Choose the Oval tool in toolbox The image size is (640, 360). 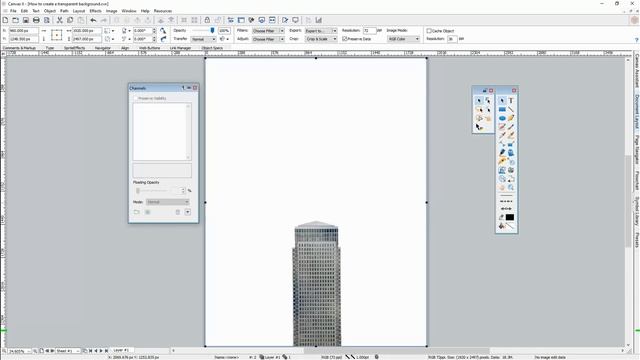(x=502, y=118)
